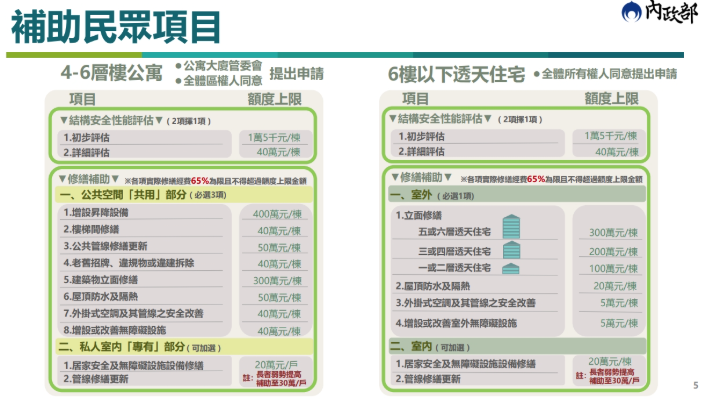
Task: Click 額度上限 header in the apartment panel
Action: click(274, 99)
